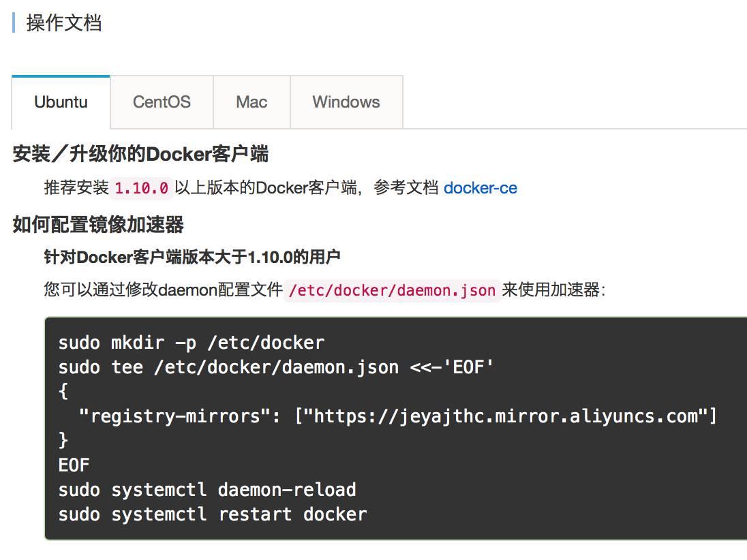Click the 操作文档 page heading
The image size is (747, 560).
[64, 23]
